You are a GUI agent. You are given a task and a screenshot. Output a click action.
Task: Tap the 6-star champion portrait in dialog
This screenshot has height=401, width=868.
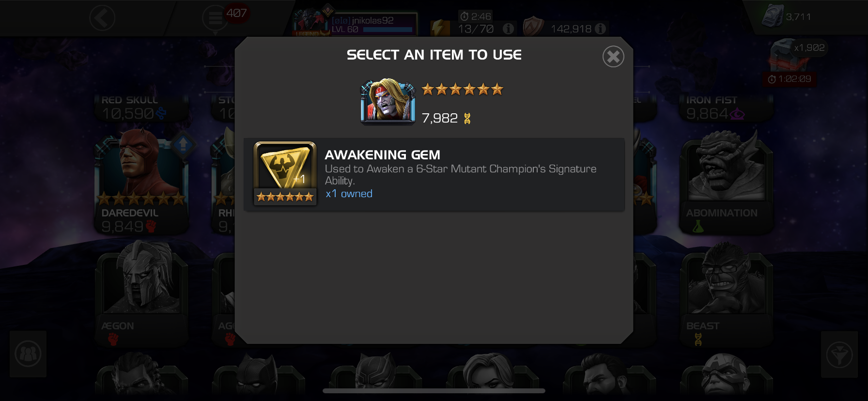(388, 101)
